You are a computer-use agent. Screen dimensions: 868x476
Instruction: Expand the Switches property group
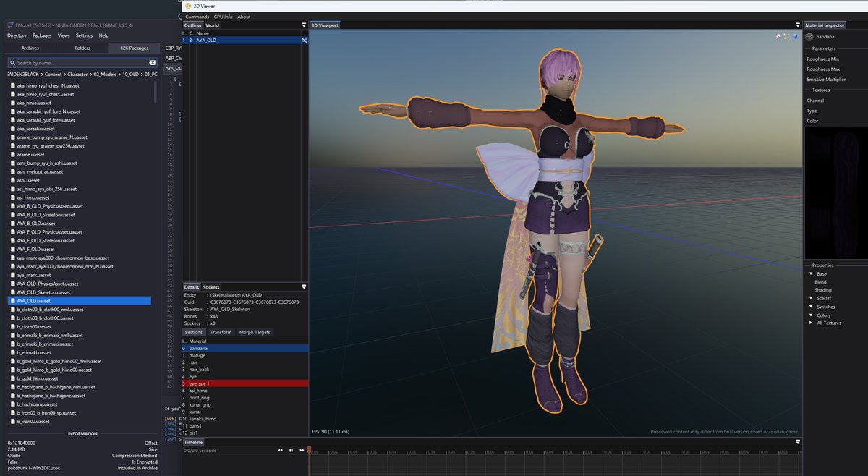pyautogui.click(x=811, y=307)
